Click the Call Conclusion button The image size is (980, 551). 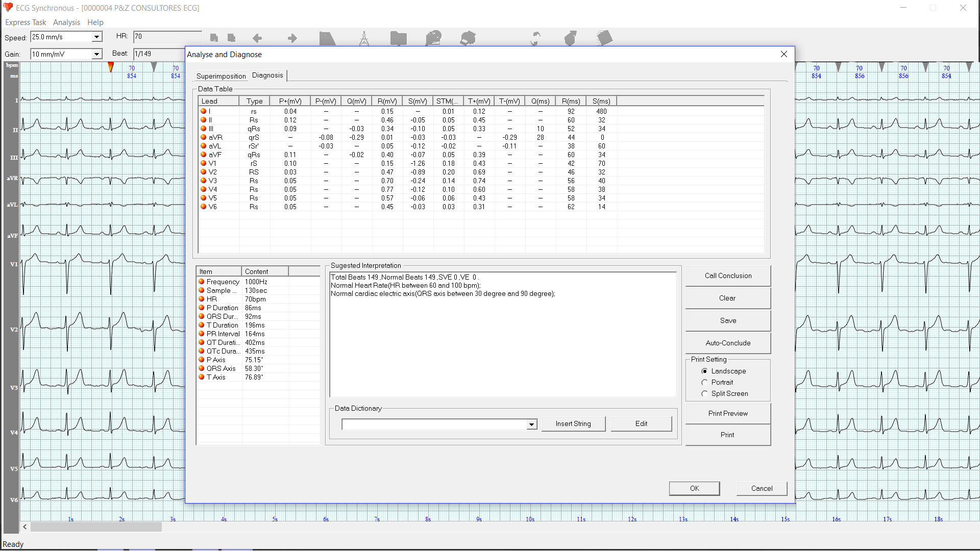pyautogui.click(x=727, y=275)
